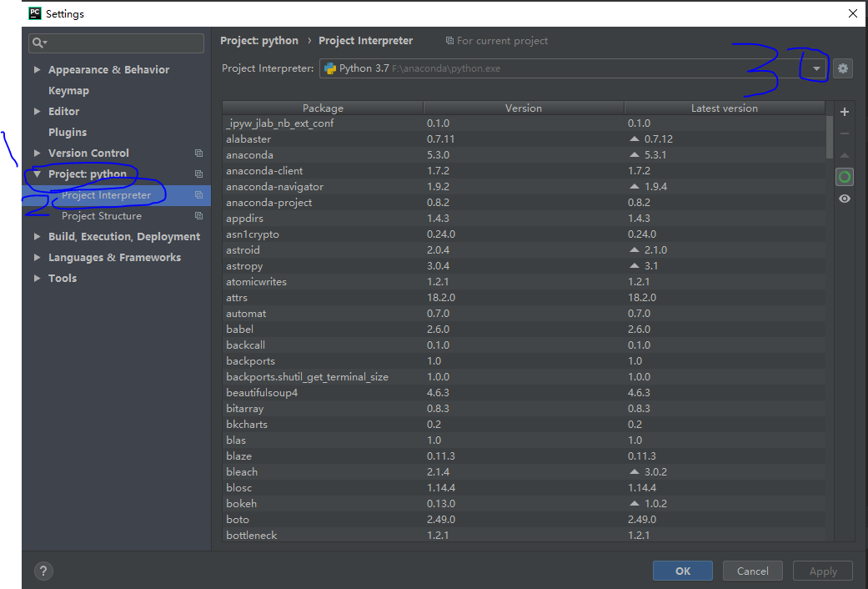The width and height of the screenshot is (868, 589).
Task: Click Project: python breadcrumb
Action: (x=259, y=40)
